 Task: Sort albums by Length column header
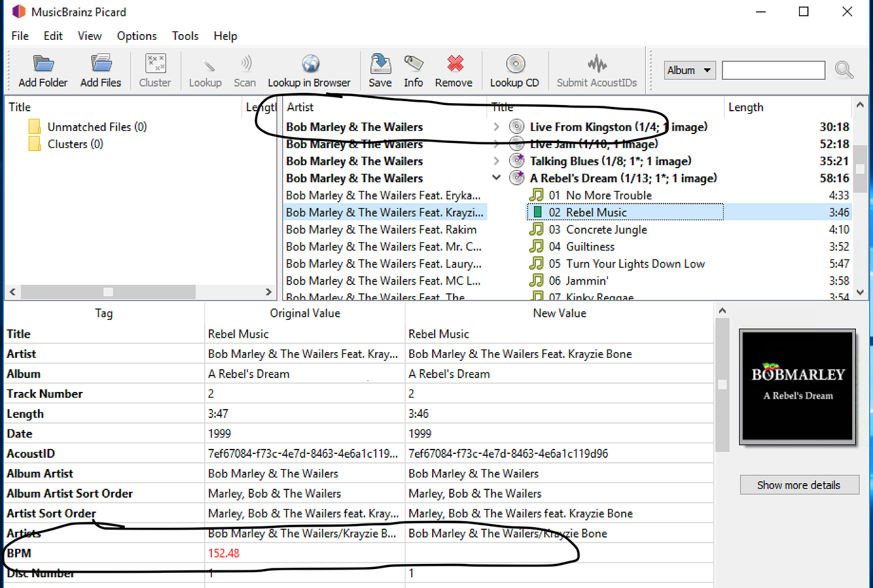coord(788,107)
